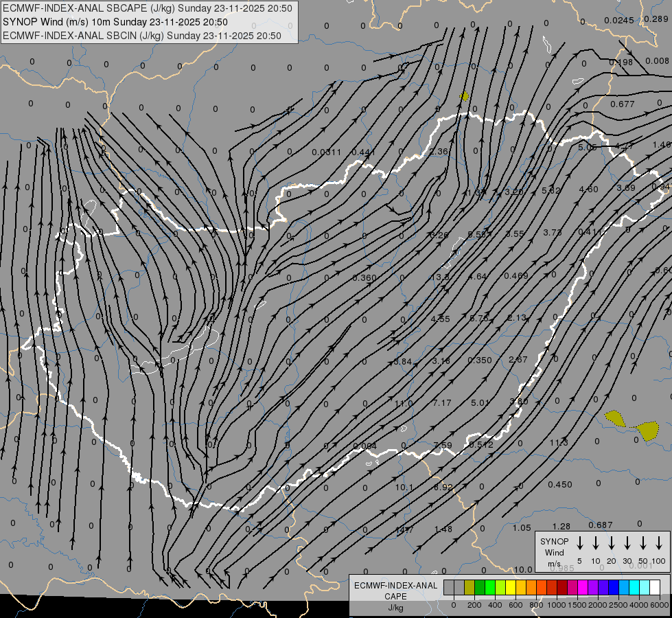Select the dark green CAPE legend swatch
Image resolution: width=672 pixels, height=618 pixels.
click(x=480, y=588)
